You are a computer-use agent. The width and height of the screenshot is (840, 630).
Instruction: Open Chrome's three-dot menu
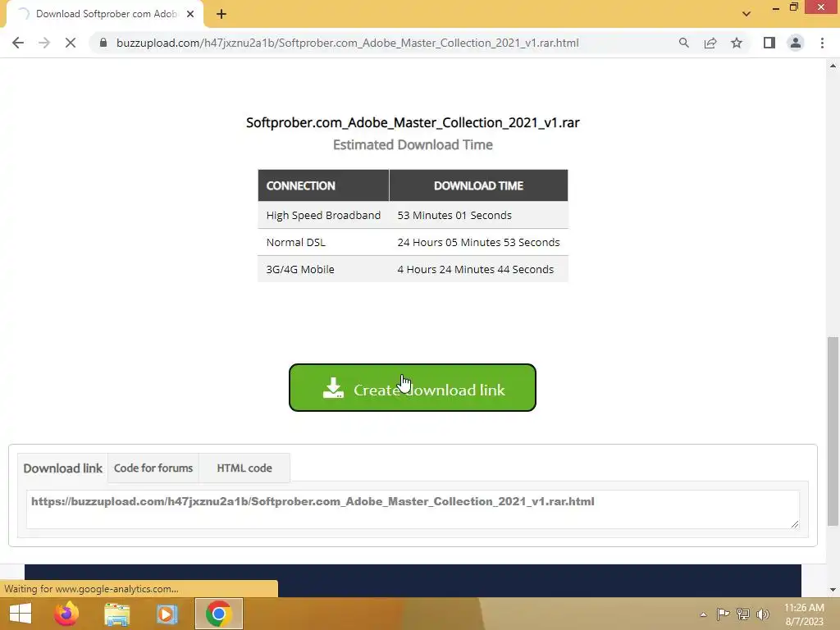click(x=822, y=43)
